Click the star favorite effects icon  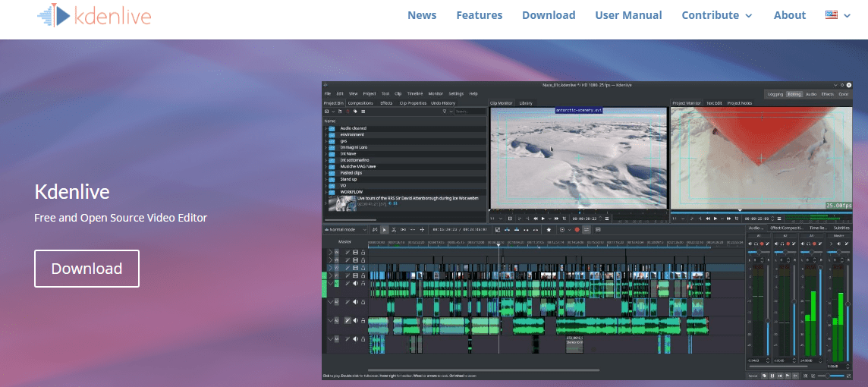pyautogui.click(x=549, y=230)
